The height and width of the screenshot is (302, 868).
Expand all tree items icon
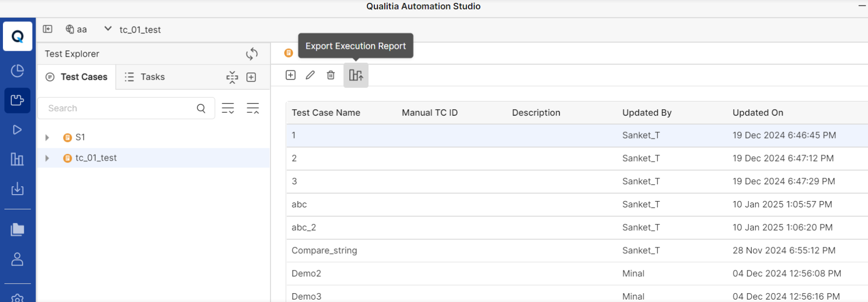pyautogui.click(x=228, y=108)
